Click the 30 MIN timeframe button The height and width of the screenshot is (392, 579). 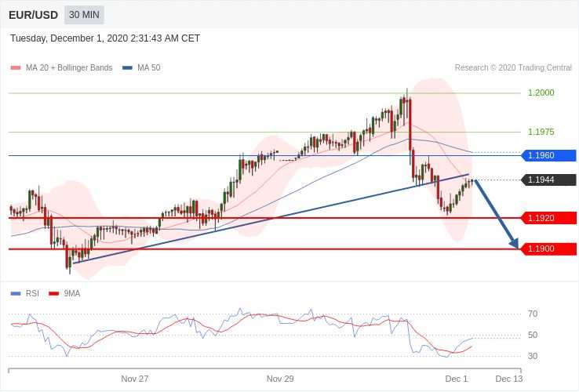[84, 15]
